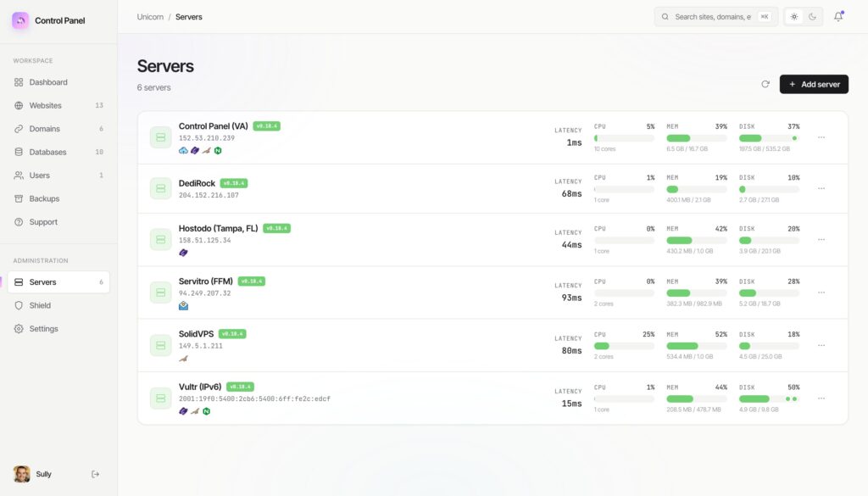Open the Hostodo (Tampa, FL) server name
868x496 pixels.
point(218,228)
